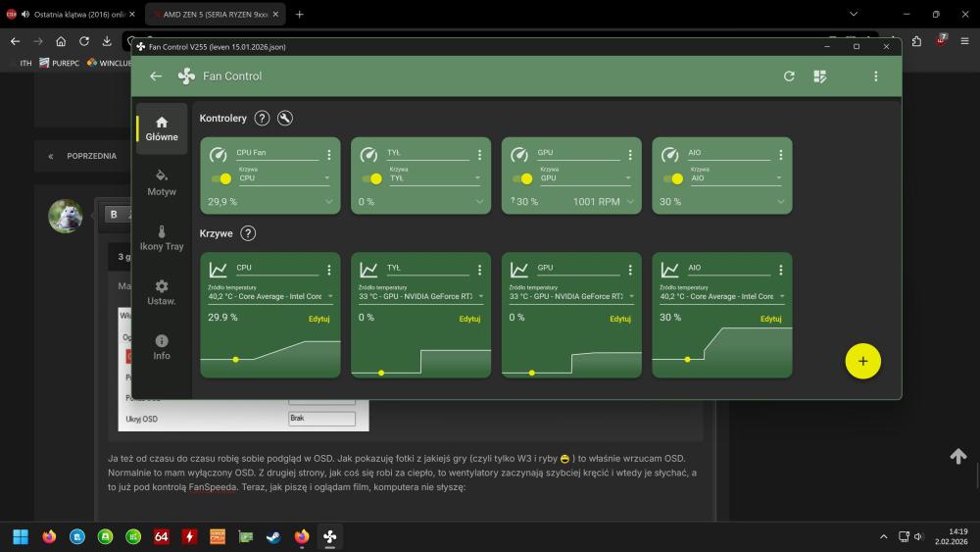Open Motyw section in sidebar

(162, 183)
